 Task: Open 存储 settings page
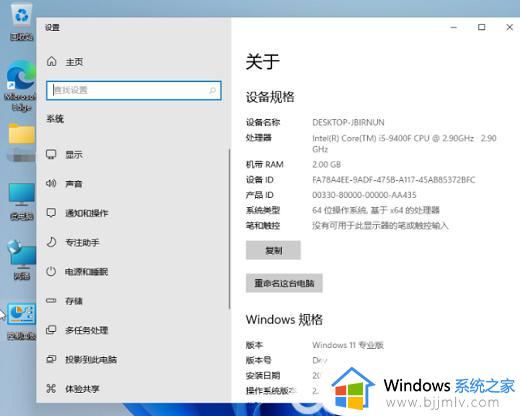pos(133,301)
